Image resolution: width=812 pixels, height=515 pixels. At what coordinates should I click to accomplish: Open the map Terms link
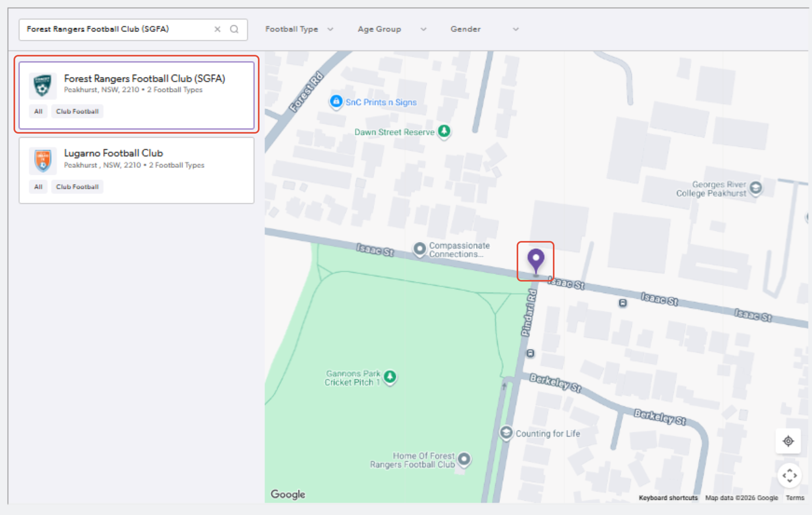(x=795, y=498)
